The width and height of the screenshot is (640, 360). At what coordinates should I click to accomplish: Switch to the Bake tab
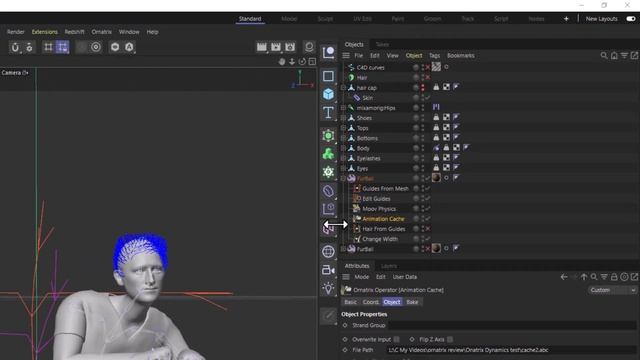click(412, 302)
